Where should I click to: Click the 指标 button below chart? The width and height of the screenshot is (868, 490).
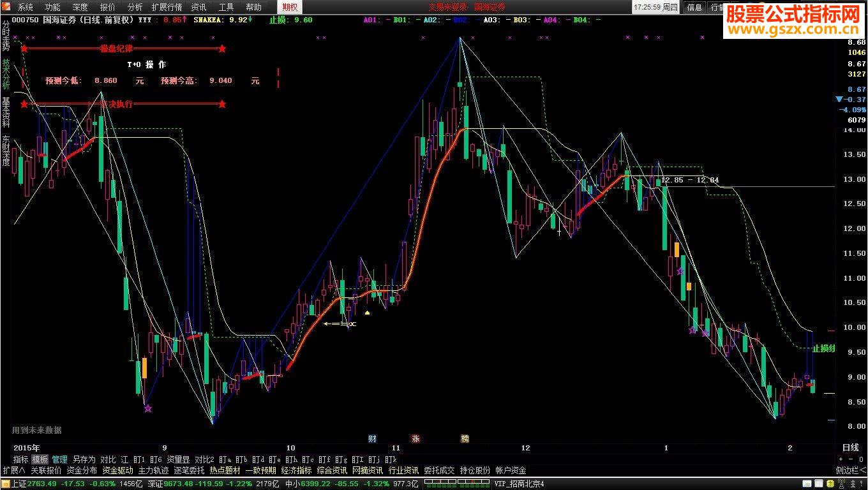tap(21, 459)
